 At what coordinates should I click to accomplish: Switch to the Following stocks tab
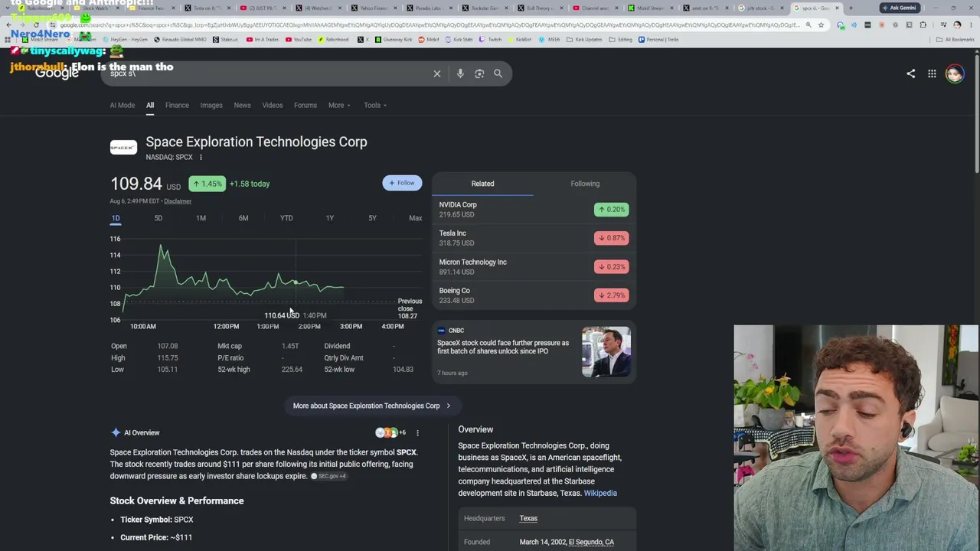click(x=585, y=184)
